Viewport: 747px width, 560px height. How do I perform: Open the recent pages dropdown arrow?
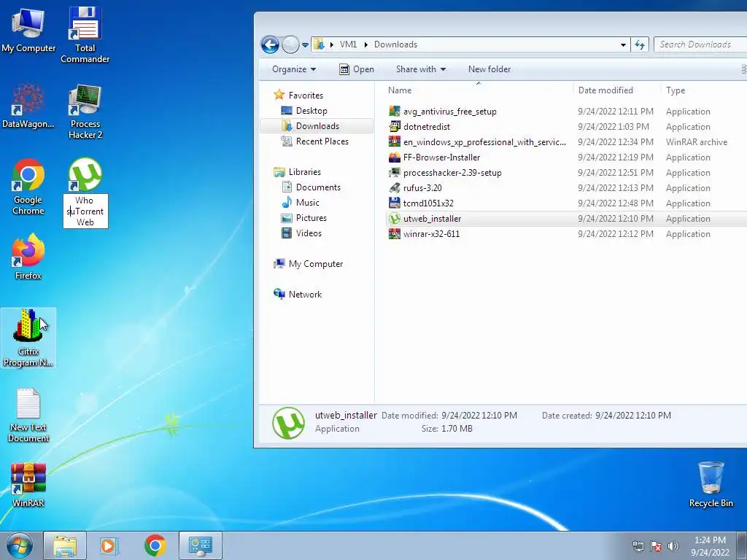pos(305,45)
